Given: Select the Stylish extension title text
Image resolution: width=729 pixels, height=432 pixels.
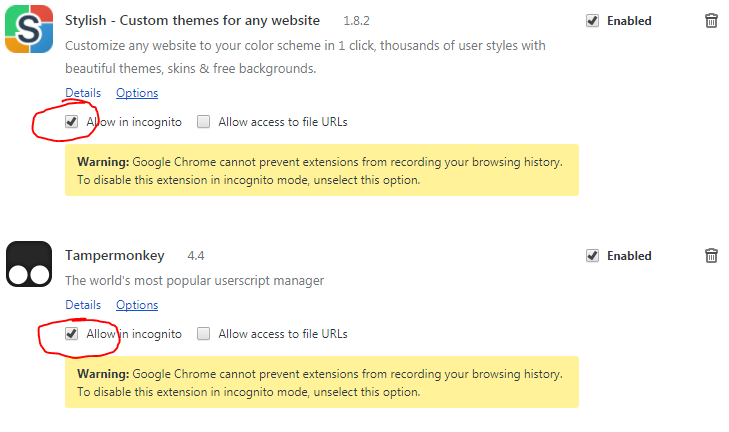Looking at the screenshot, I should click(192, 20).
